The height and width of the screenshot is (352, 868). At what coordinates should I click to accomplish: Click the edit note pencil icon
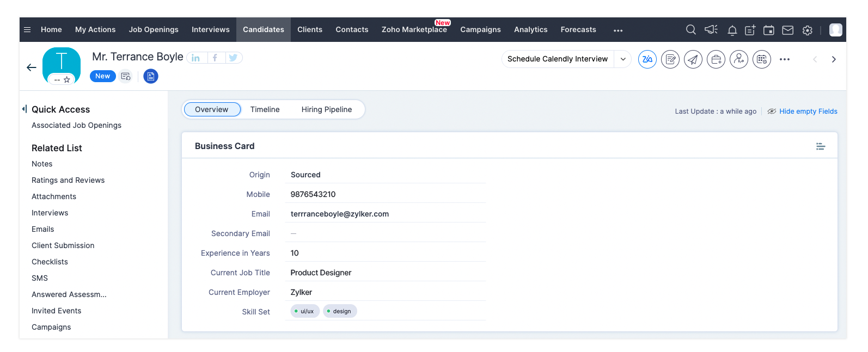coord(670,59)
